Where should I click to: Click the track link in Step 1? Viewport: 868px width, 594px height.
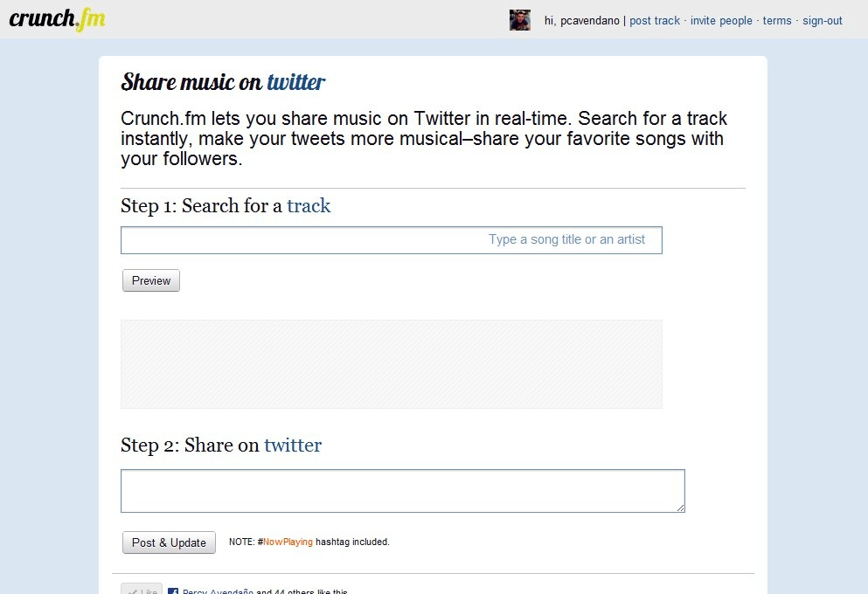point(309,206)
